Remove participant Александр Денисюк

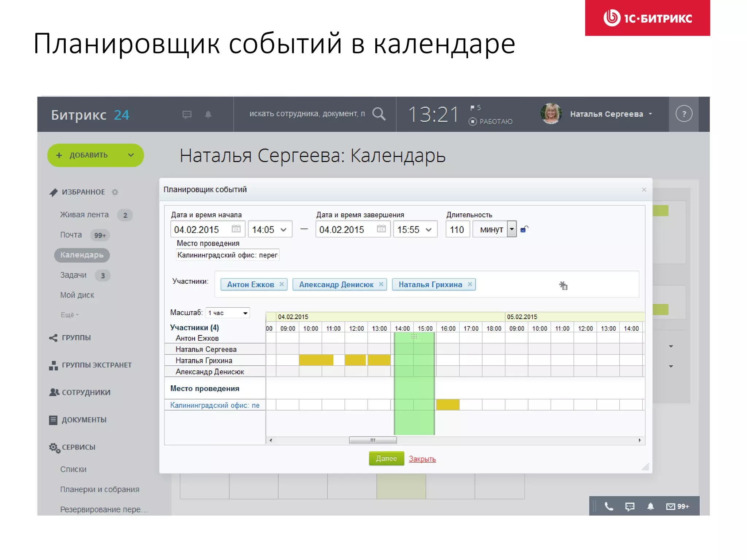click(x=381, y=284)
